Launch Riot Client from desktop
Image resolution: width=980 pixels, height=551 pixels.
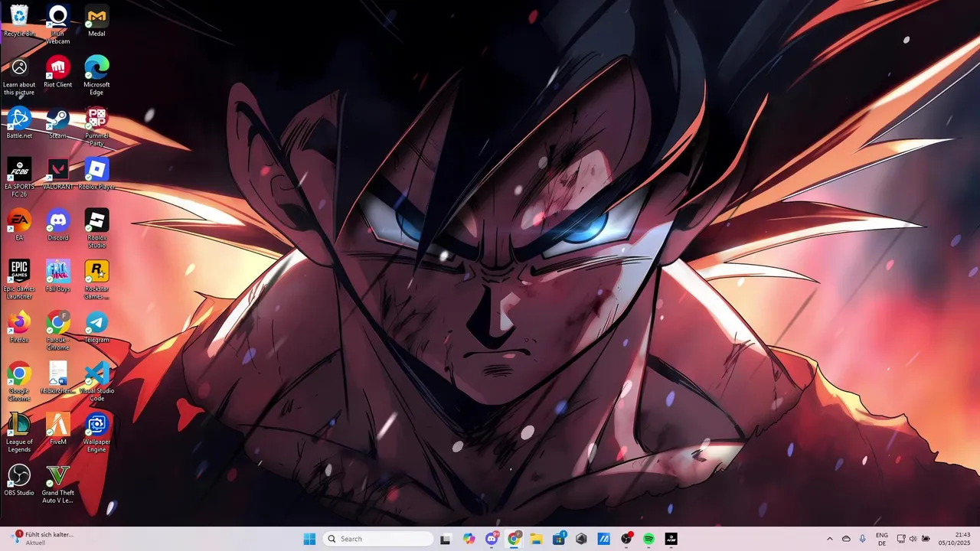[x=57, y=72]
